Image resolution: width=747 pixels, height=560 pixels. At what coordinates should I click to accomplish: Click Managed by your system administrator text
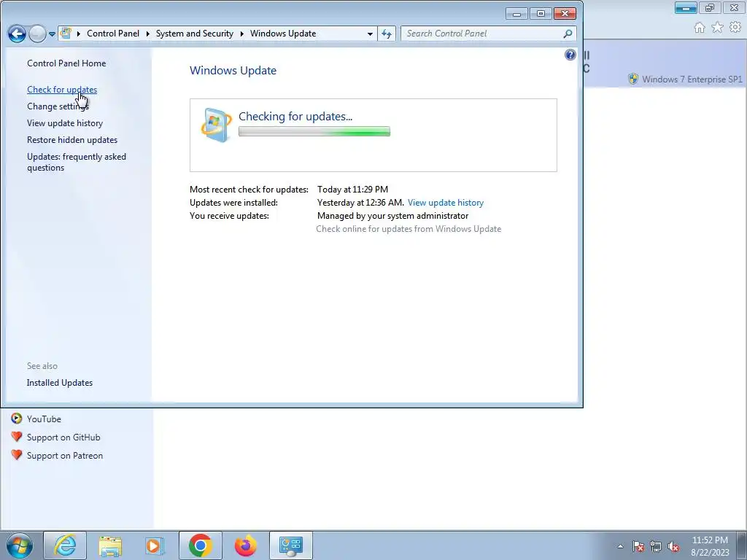click(393, 216)
